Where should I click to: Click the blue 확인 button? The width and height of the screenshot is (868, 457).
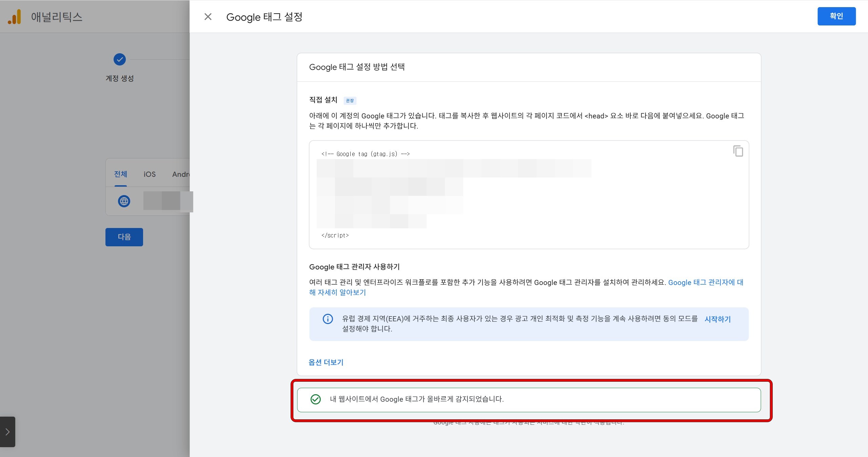click(x=836, y=16)
